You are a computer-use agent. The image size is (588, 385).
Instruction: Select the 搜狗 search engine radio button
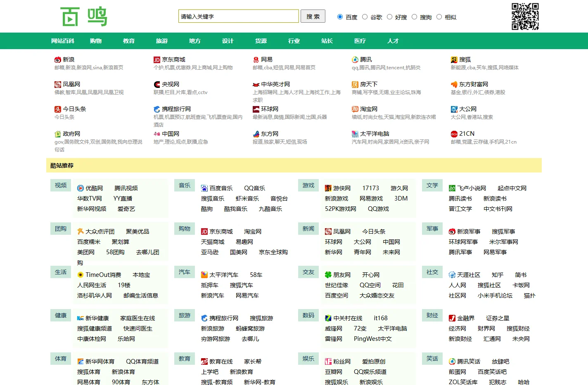pyautogui.click(x=414, y=17)
